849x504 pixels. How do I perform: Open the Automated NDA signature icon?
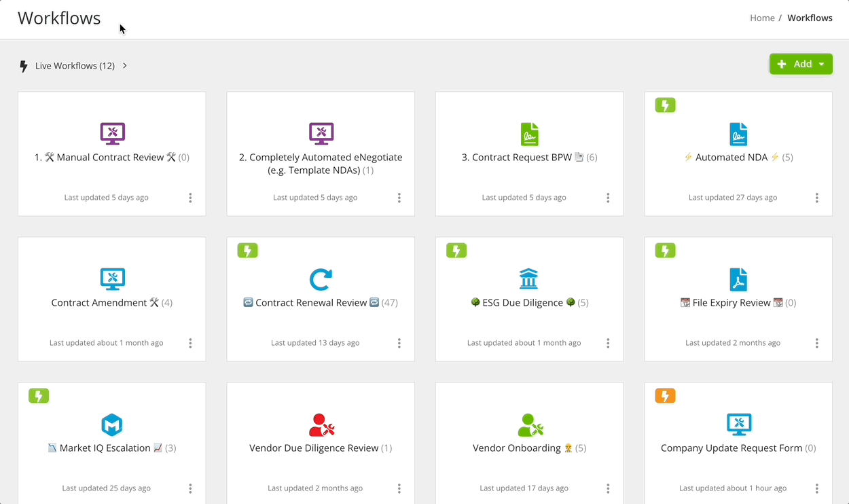[x=738, y=133]
